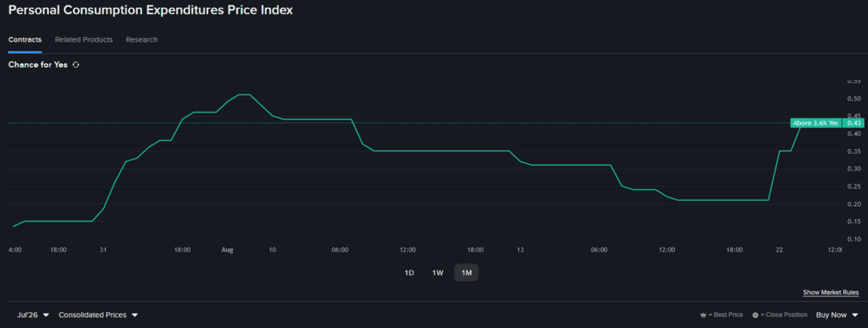This screenshot has width=868, height=328.
Task: Click the 0.35 value on price axis
Action: pyautogui.click(x=854, y=151)
